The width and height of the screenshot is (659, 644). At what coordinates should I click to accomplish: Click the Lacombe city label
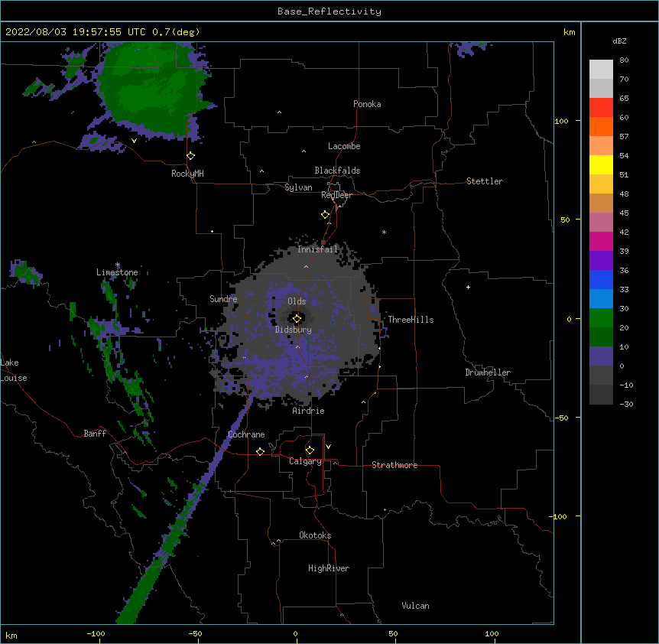[x=344, y=146]
